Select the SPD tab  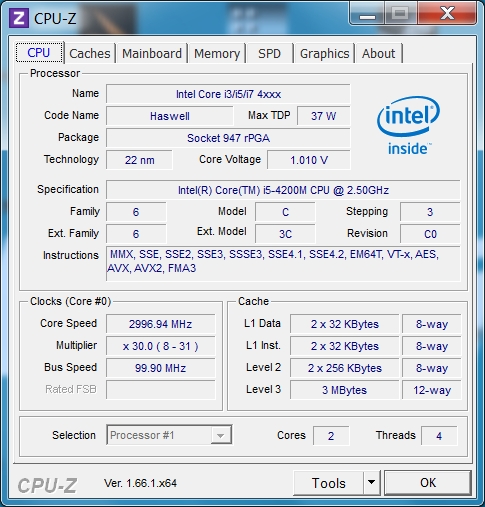tap(269, 53)
